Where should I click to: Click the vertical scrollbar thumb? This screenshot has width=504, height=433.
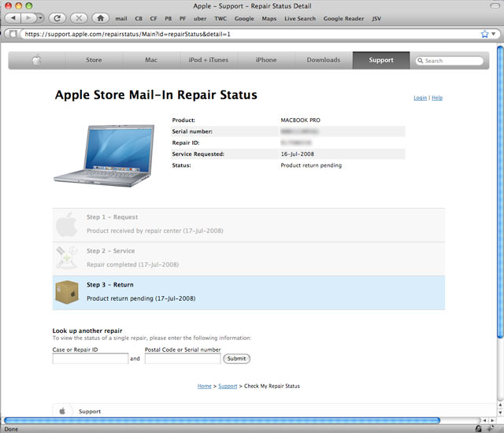500,192
